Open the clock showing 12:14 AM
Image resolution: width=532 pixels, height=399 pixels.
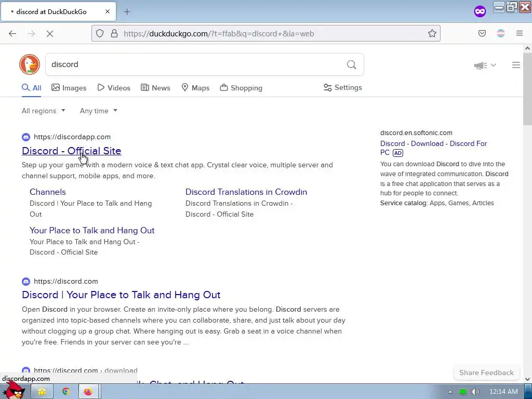(x=503, y=392)
